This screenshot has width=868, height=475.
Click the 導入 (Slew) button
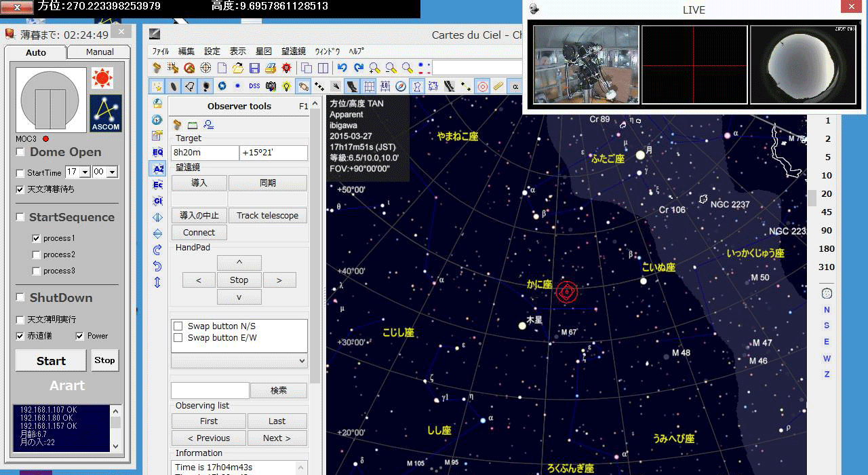click(199, 183)
